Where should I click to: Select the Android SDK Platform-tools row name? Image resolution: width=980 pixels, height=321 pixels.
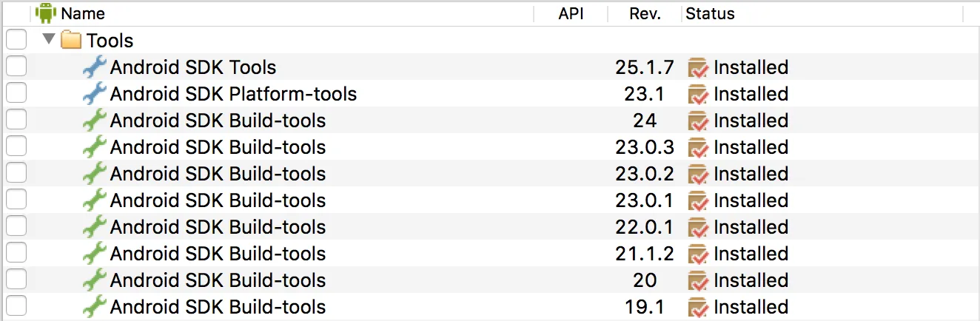click(234, 94)
